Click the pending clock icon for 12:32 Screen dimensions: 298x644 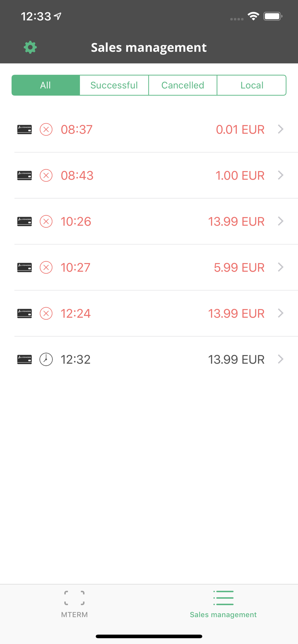click(46, 359)
